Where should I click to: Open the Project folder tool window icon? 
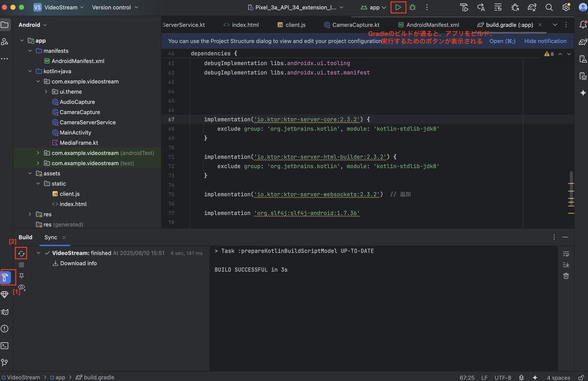(5, 25)
